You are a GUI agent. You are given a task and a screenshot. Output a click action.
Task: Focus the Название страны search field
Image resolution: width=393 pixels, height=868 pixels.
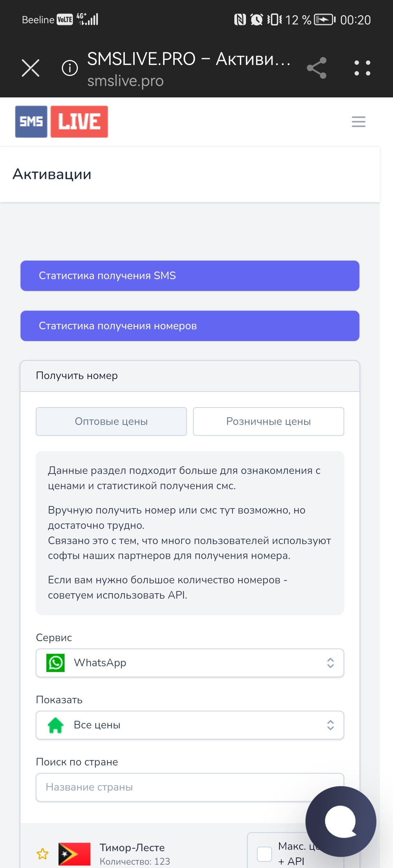pyautogui.click(x=190, y=787)
